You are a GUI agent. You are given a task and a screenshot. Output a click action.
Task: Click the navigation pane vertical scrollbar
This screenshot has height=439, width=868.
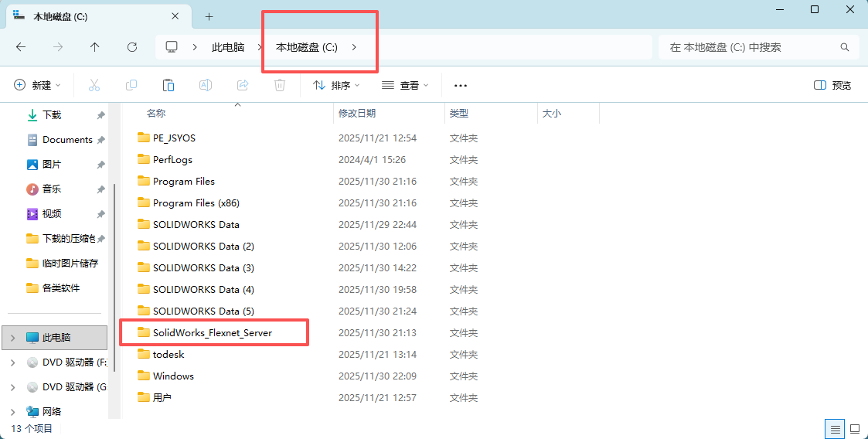tap(114, 277)
